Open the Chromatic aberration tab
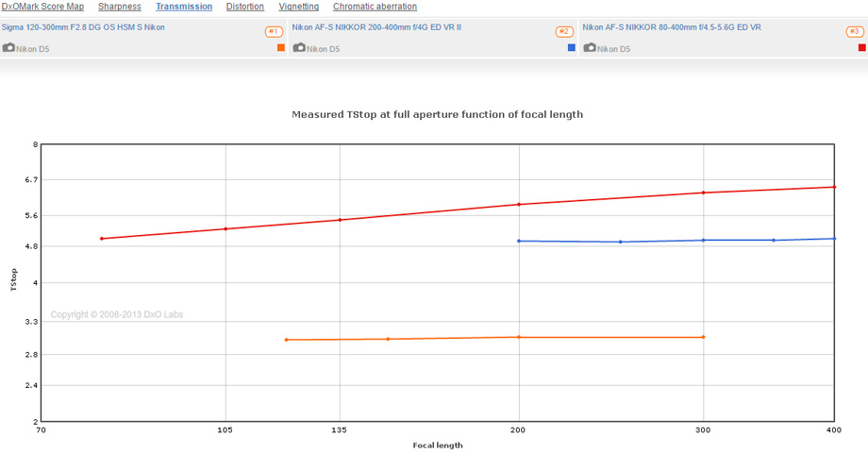The image size is (868, 453). 375,7
